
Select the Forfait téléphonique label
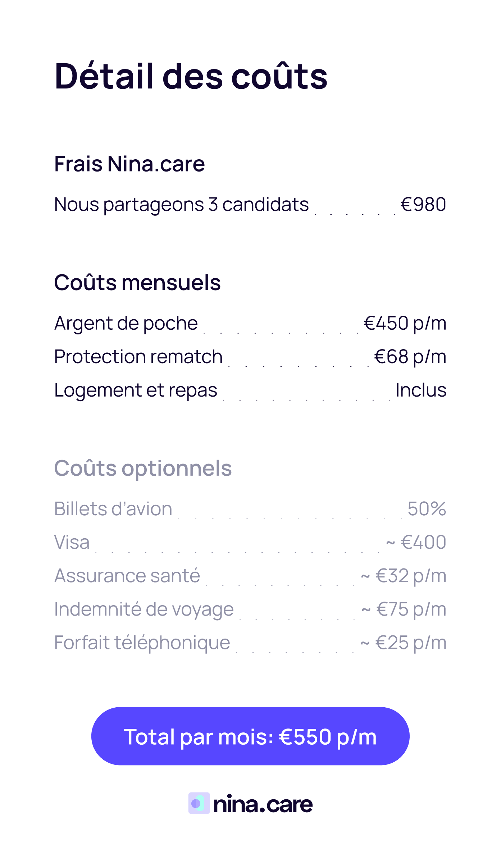pos(142,643)
